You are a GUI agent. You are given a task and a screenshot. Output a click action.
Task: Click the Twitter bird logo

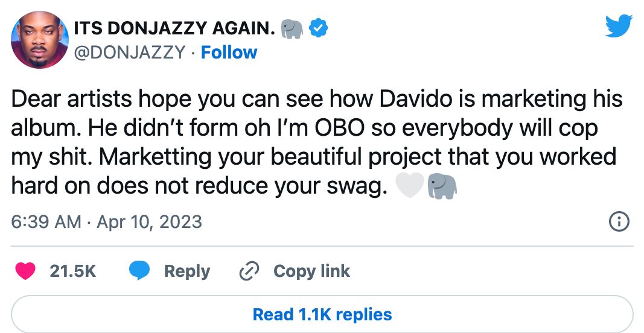(x=619, y=27)
